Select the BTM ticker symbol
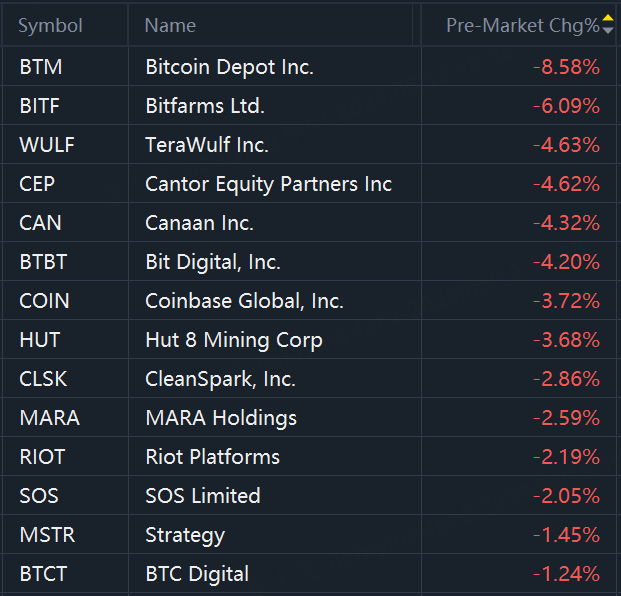This screenshot has height=596, width=621. click(x=40, y=67)
